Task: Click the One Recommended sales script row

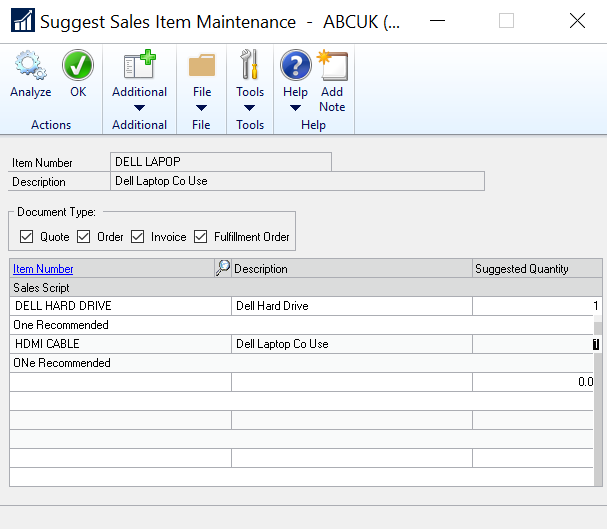Action: coord(302,325)
